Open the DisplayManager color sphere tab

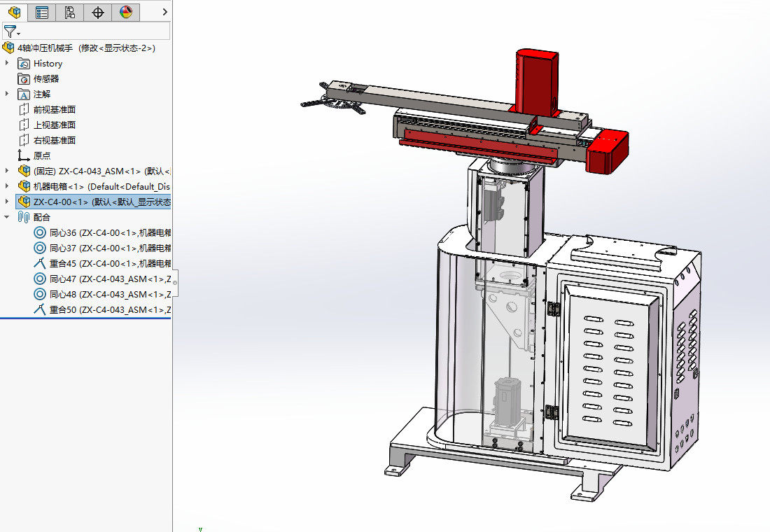(x=126, y=13)
